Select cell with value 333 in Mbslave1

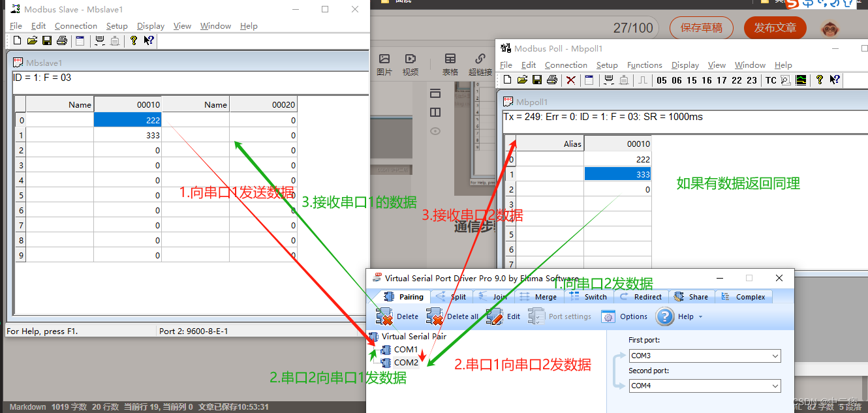[128, 135]
